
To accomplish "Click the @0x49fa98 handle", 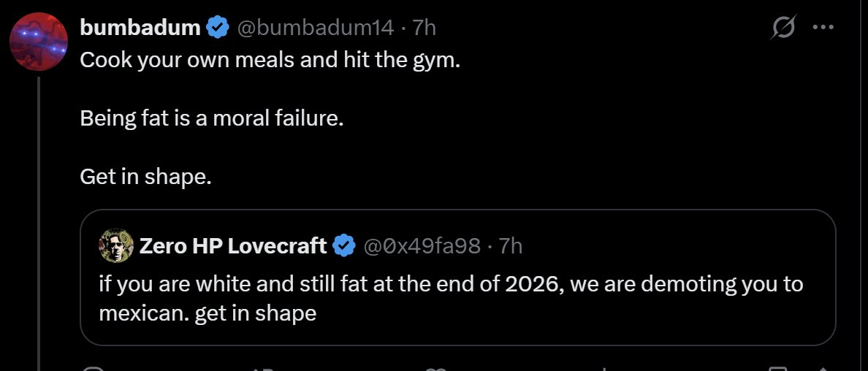I will coord(422,246).
